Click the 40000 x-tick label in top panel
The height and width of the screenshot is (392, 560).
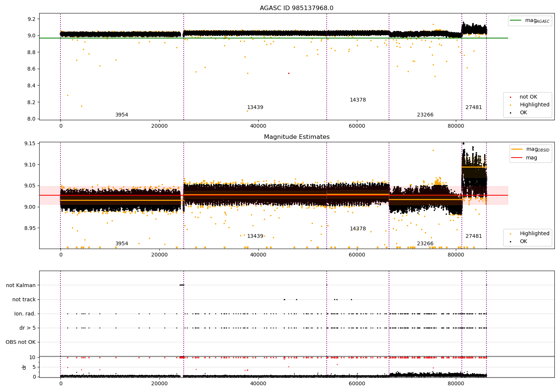(258, 126)
